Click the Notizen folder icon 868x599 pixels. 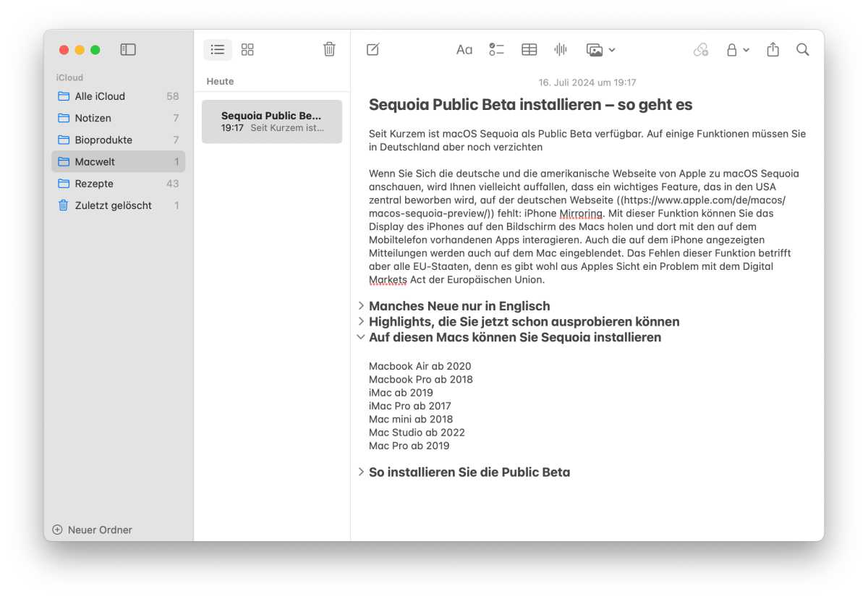click(x=63, y=118)
